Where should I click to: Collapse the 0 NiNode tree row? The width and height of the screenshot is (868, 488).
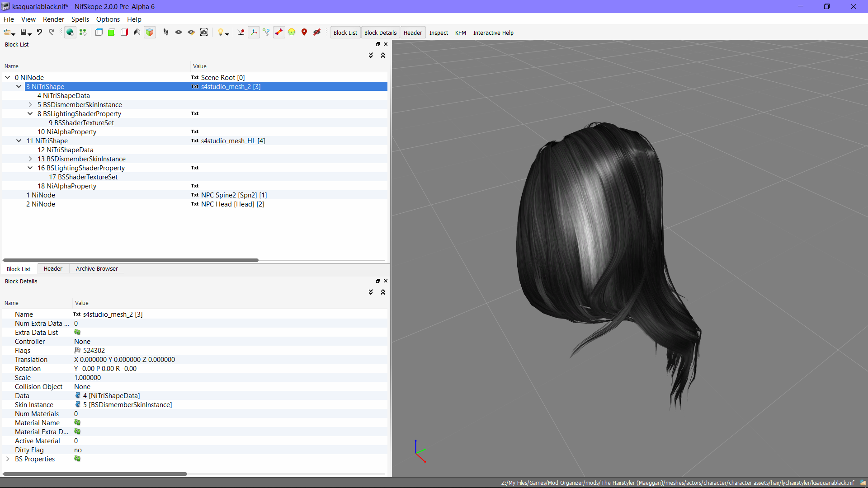pyautogui.click(x=8, y=77)
